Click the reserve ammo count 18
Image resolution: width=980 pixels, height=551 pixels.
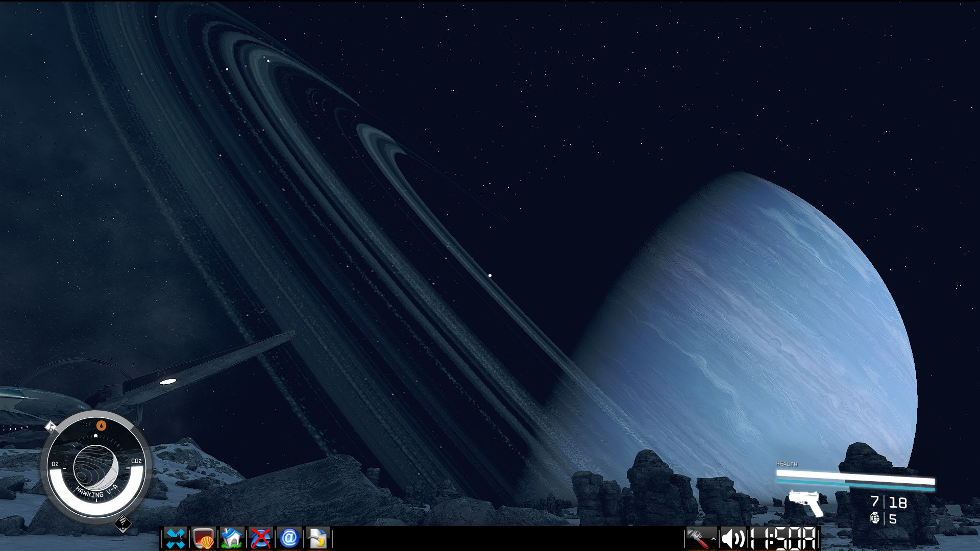898,503
